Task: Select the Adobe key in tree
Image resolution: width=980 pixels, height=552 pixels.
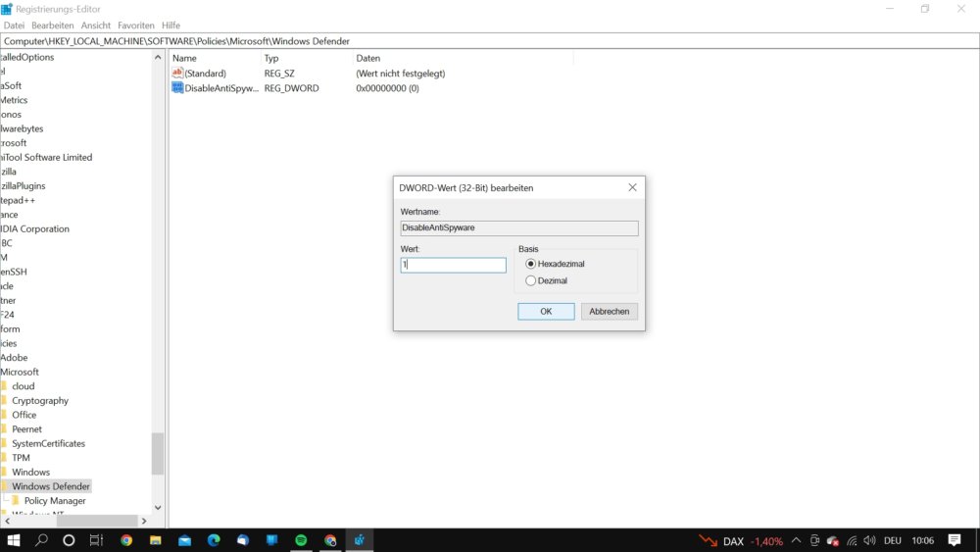Action: (14, 358)
